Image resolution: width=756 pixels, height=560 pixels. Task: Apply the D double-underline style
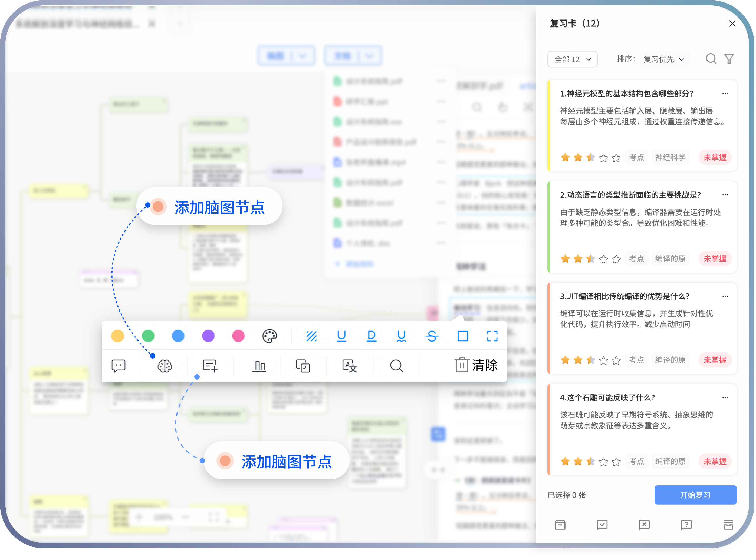pos(372,336)
